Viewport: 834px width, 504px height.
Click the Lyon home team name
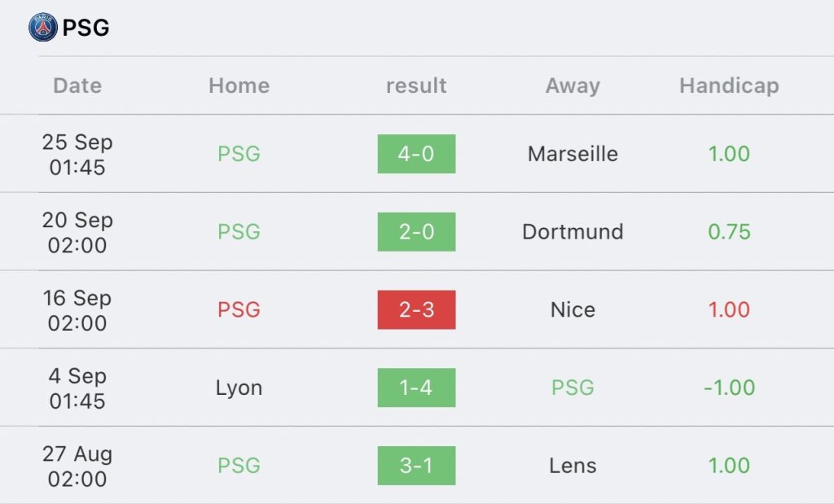pos(239,388)
